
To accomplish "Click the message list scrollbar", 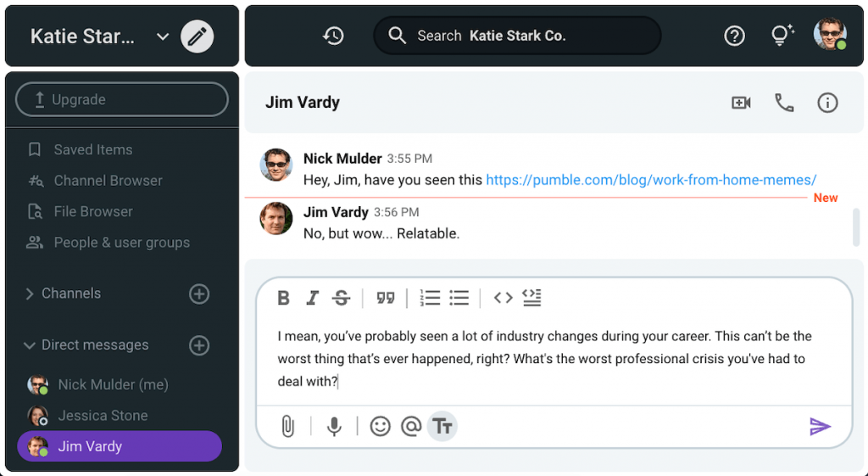I will [856, 225].
